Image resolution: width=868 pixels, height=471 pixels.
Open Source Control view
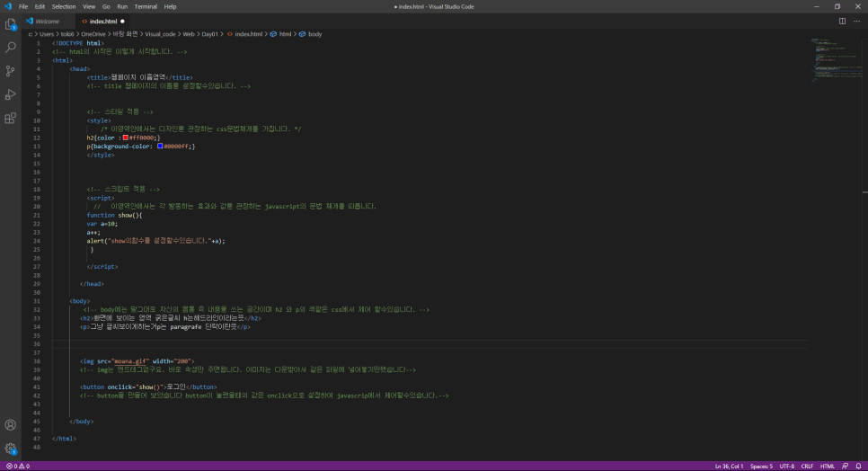tap(11, 71)
